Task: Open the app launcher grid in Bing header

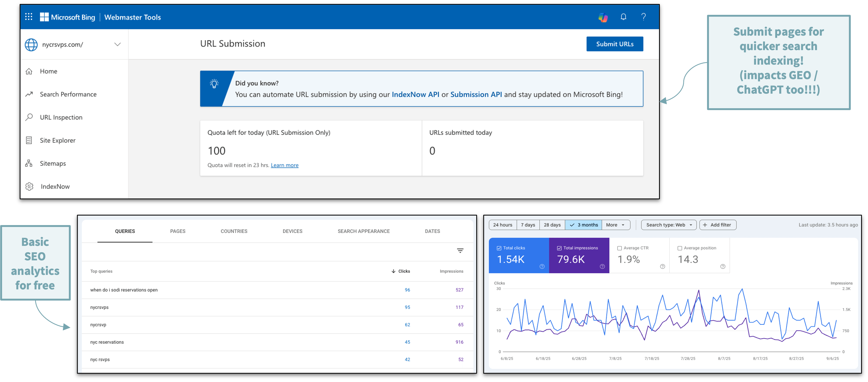Action: (x=29, y=17)
